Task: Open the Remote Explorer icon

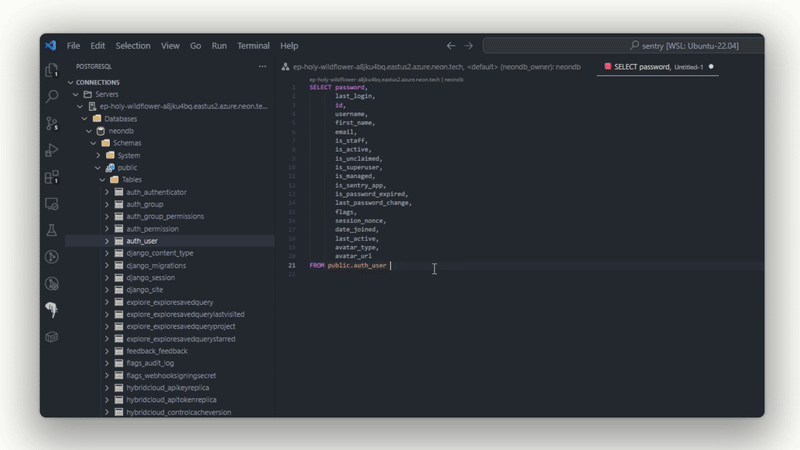Action: pyautogui.click(x=52, y=204)
